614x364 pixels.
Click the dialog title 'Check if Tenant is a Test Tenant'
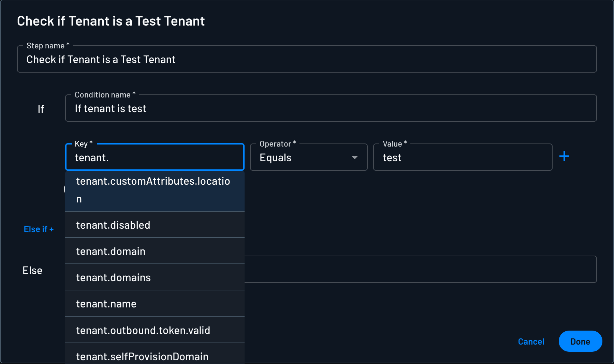[x=111, y=21]
